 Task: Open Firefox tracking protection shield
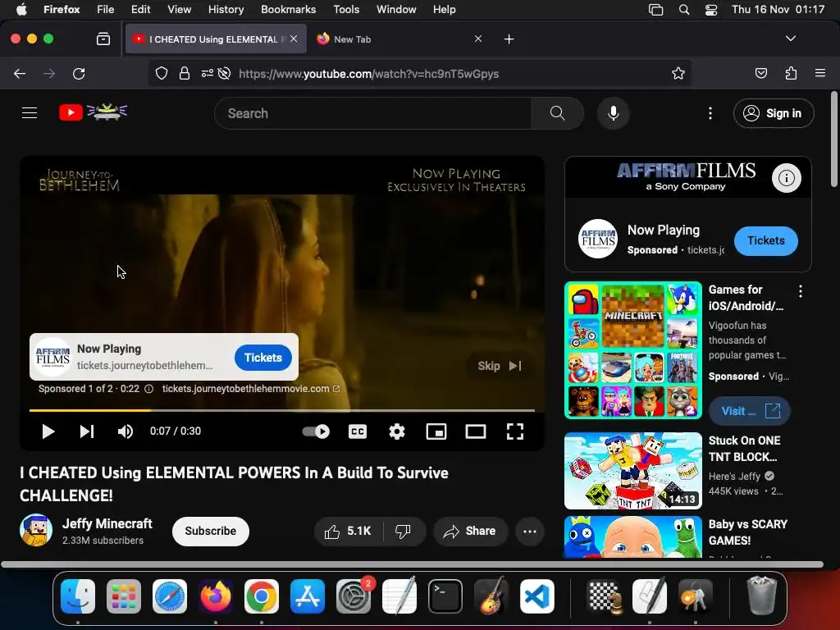coord(162,73)
